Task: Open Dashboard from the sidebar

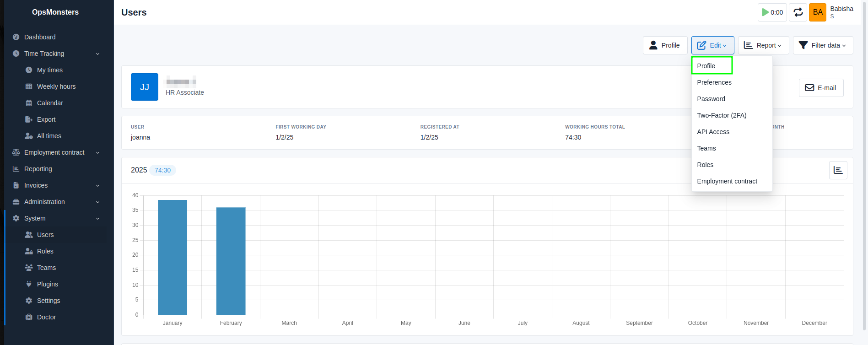Action: pyautogui.click(x=40, y=37)
